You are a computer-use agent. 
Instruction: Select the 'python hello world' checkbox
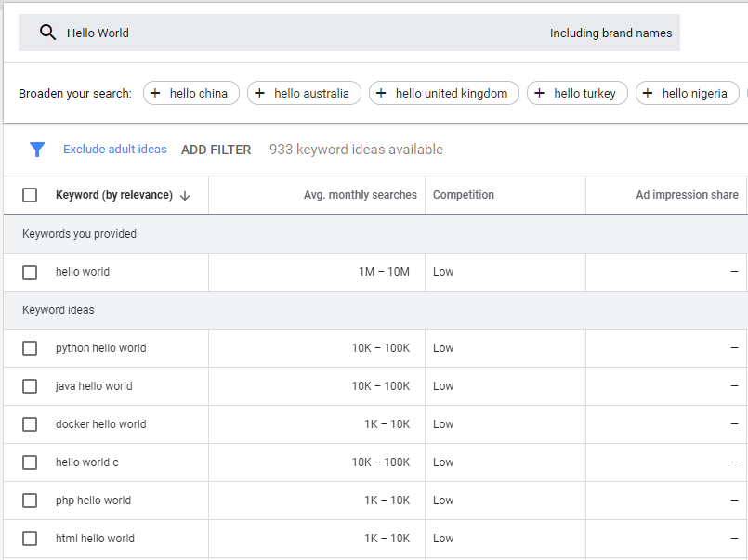point(30,348)
